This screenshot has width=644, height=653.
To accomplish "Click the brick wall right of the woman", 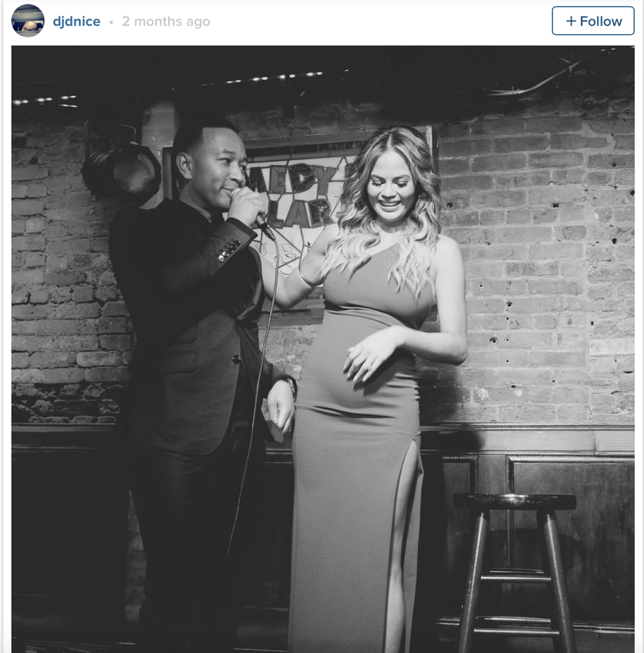I will tap(539, 263).
